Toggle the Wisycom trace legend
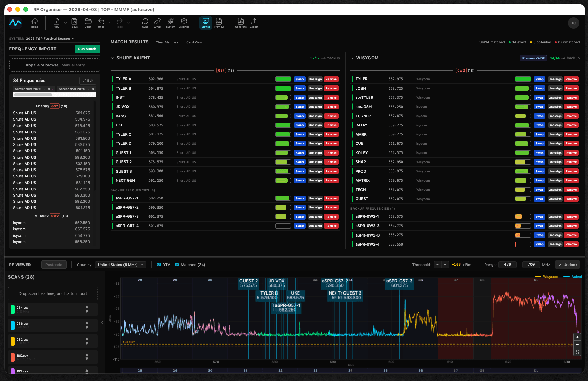 [x=551, y=276]
